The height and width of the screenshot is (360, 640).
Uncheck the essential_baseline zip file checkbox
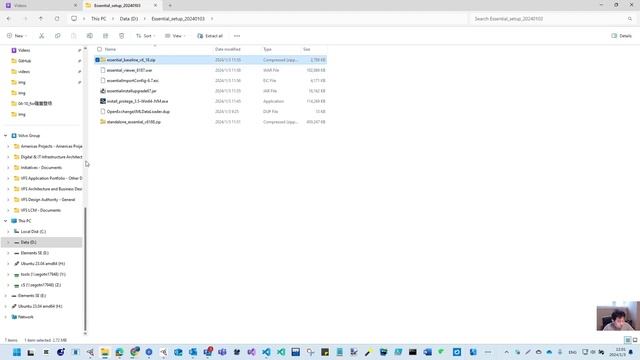[97, 60]
